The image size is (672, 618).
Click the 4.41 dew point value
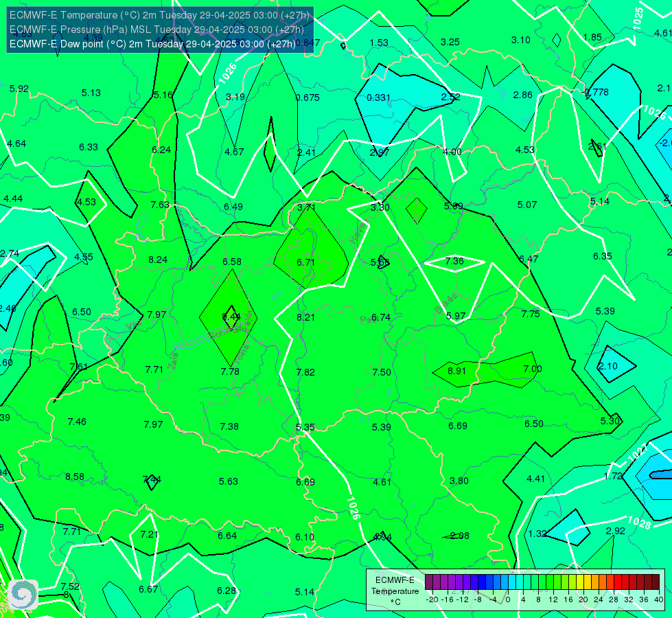[535, 479]
